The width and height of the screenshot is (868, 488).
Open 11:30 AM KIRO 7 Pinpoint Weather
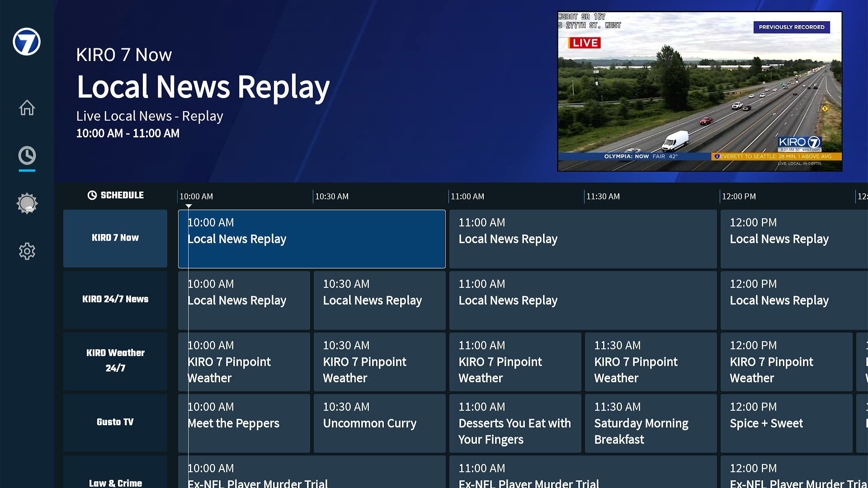coord(651,361)
